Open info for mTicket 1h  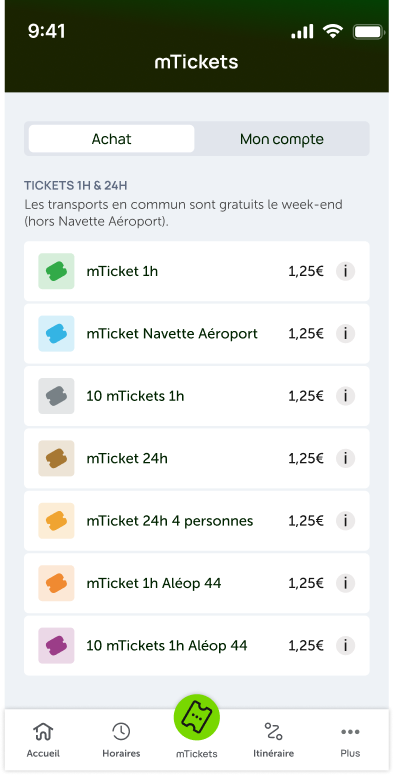(345, 271)
